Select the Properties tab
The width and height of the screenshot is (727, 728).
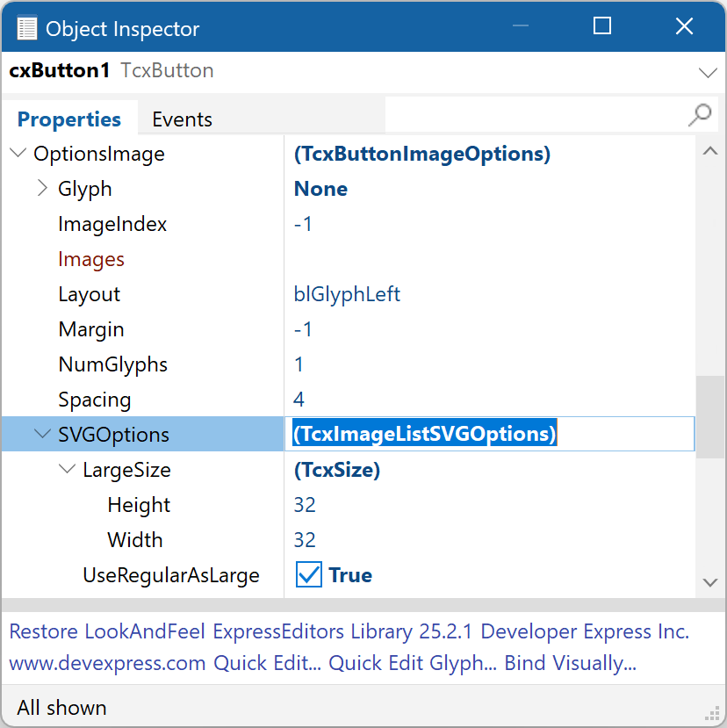[x=69, y=119]
